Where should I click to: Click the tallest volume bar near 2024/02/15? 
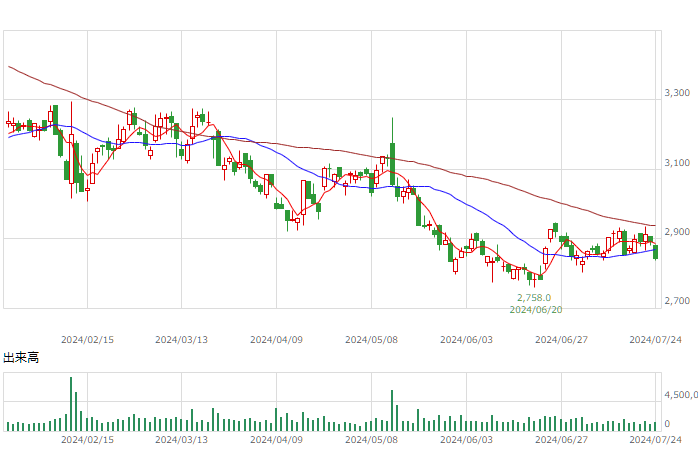71,404
